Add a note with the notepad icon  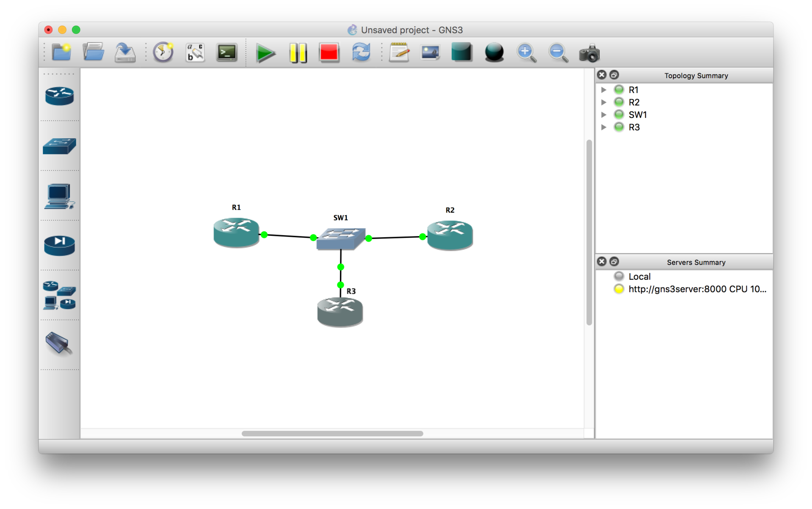(x=399, y=53)
